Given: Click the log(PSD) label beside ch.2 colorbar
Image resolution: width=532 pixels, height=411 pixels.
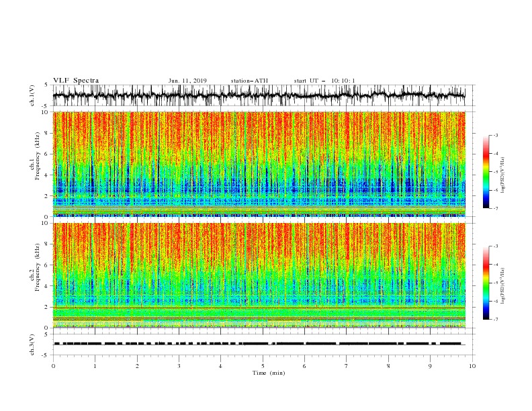Looking at the screenshot, I should [502, 286].
